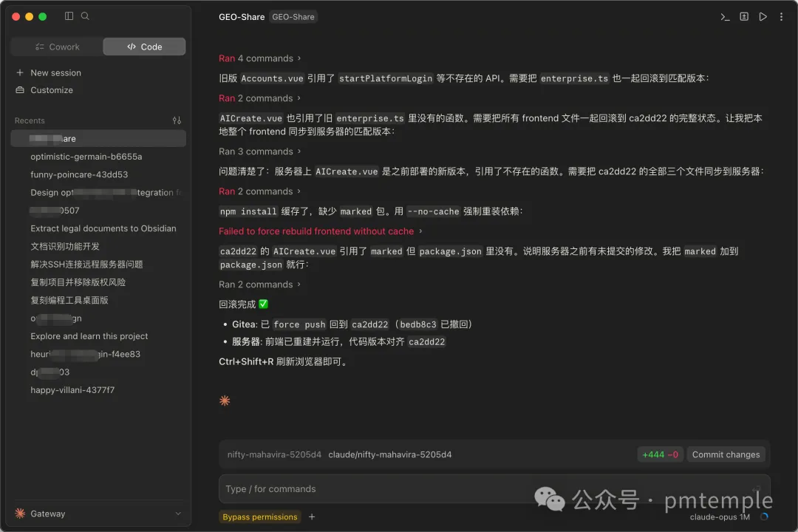
Task: Click the GEO-Share title in header
Action: [x=242, y=17]
